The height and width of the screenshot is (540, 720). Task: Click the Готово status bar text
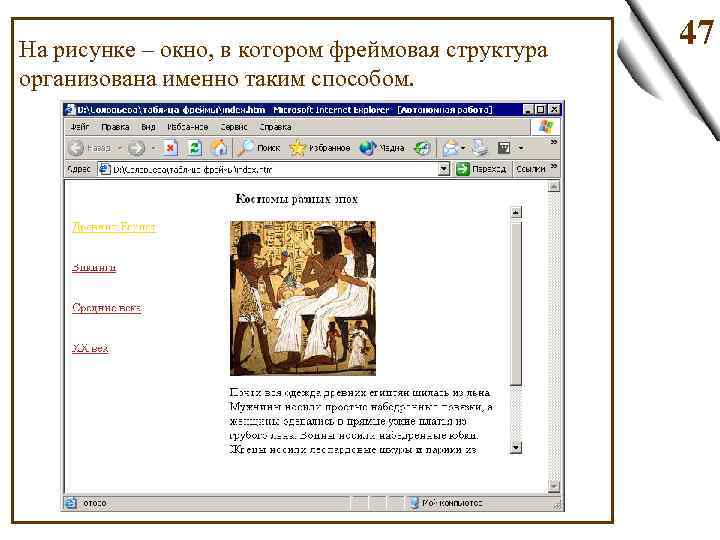[94, 503]
